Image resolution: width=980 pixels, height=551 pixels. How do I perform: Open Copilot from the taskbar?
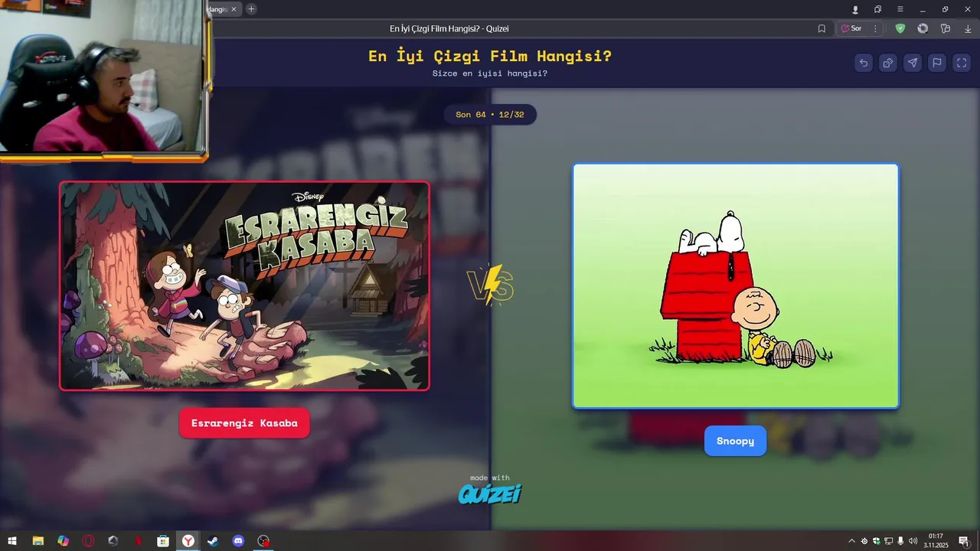[x=63, y=541]
